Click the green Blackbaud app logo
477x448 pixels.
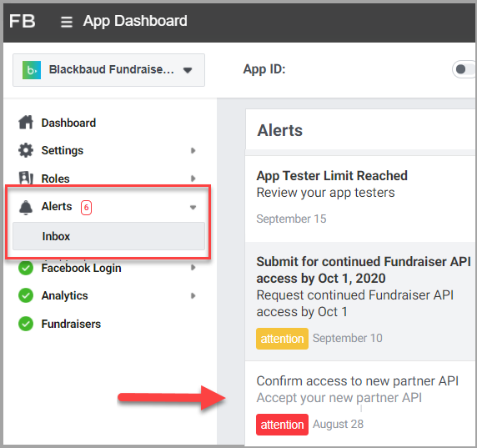pyautogui.click(x=32, y=70)
